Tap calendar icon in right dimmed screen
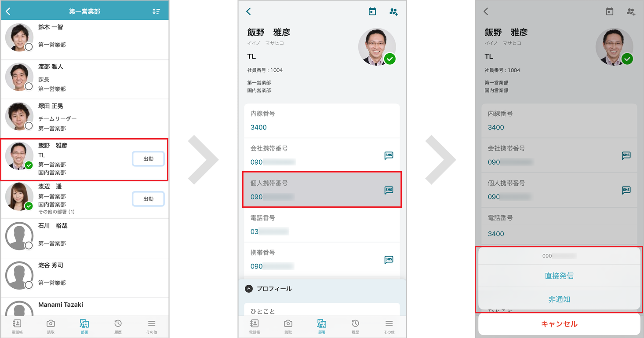 (x=610, y=12)
